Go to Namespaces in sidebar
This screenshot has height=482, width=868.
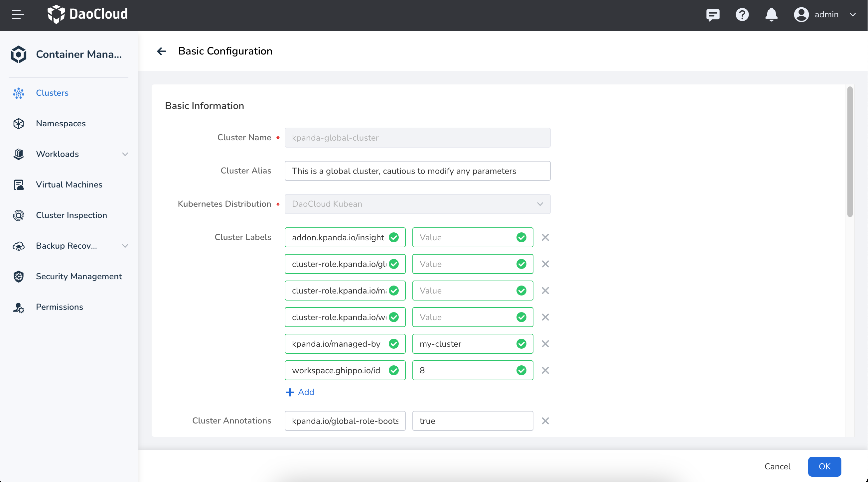[61, 123]
